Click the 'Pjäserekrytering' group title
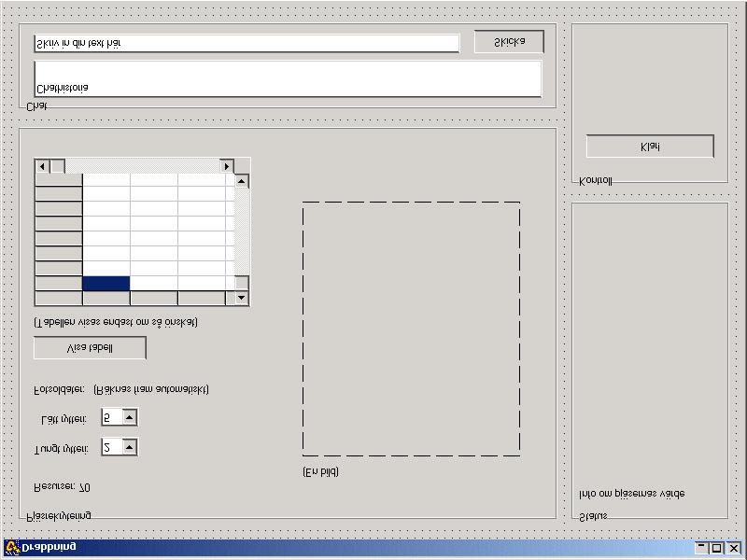Viewport: 747px width, 560px height. point(59,516)
